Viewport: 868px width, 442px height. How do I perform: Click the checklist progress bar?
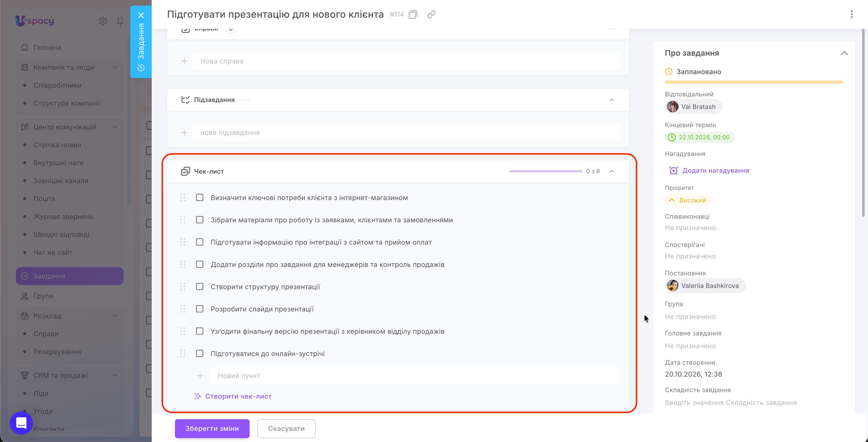pos(545,171)
